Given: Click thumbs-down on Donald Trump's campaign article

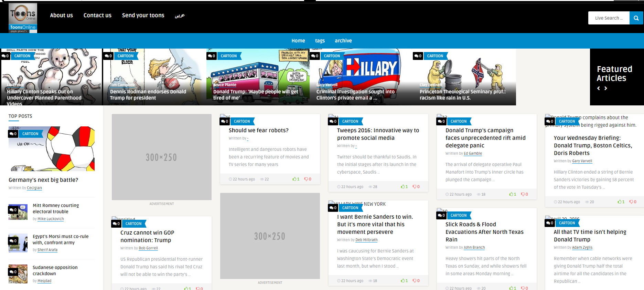Looking at the screenshot, I should tap(523, 194).
